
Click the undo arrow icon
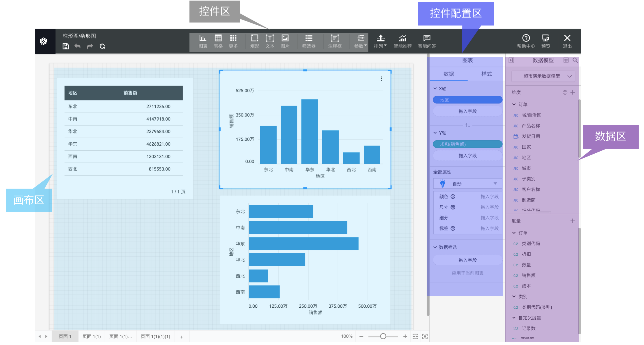point(77,46)
